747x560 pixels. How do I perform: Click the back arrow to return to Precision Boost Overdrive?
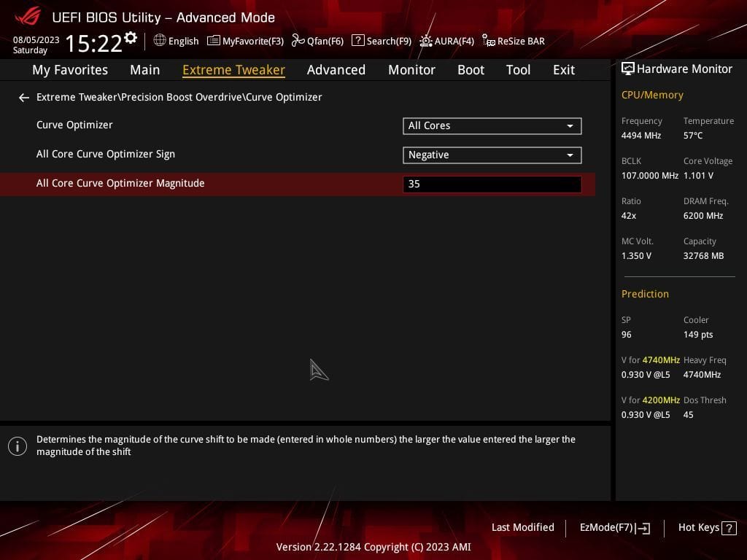pos(23,97)
